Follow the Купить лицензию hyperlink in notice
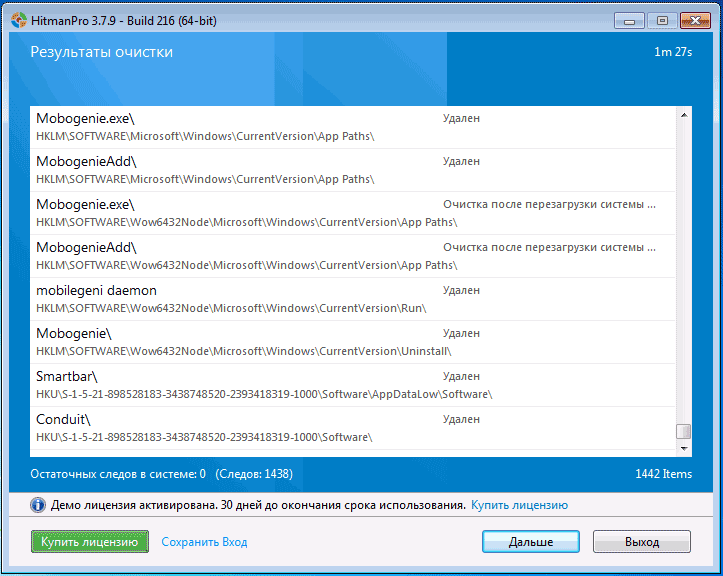Image resolution: width=723 pixels, height=576 pixels. coord(519,505)
